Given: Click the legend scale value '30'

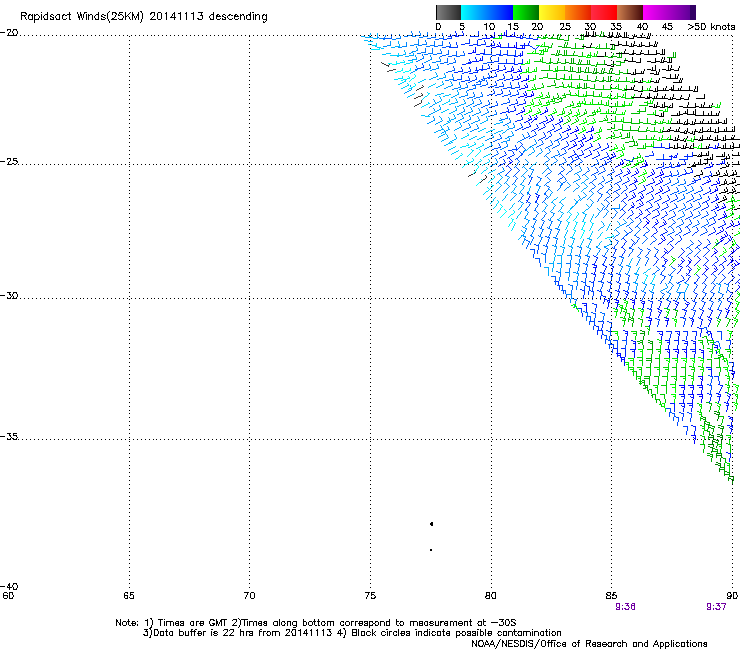Looking at the screenshot, I should (x=590, y=27).
